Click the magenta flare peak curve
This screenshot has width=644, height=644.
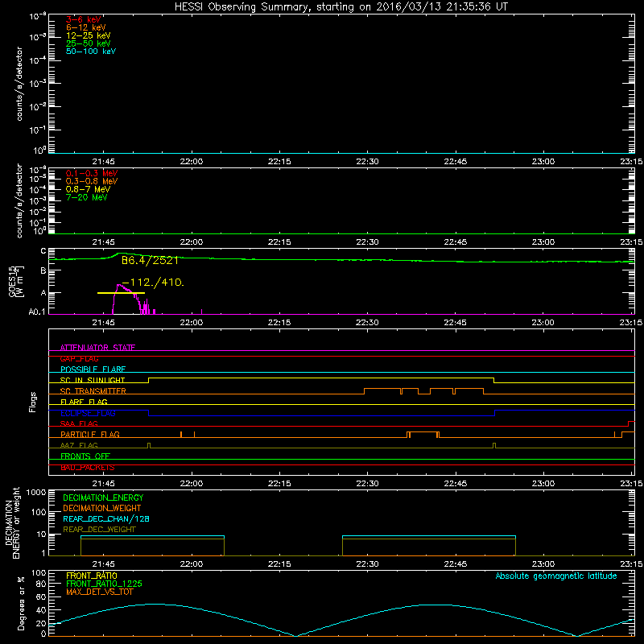tap(126, 299)
